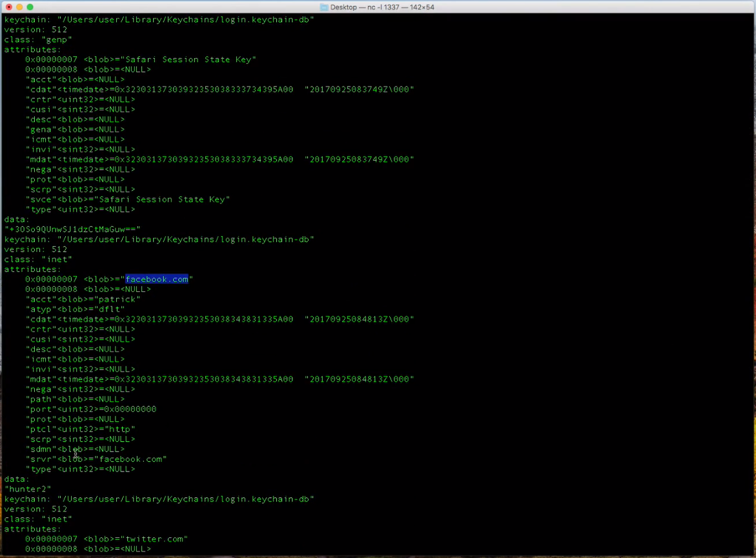Click the "hunter2" data line
Image resolution: width=756 pixels, height=558 pixels.
[28, 489]
